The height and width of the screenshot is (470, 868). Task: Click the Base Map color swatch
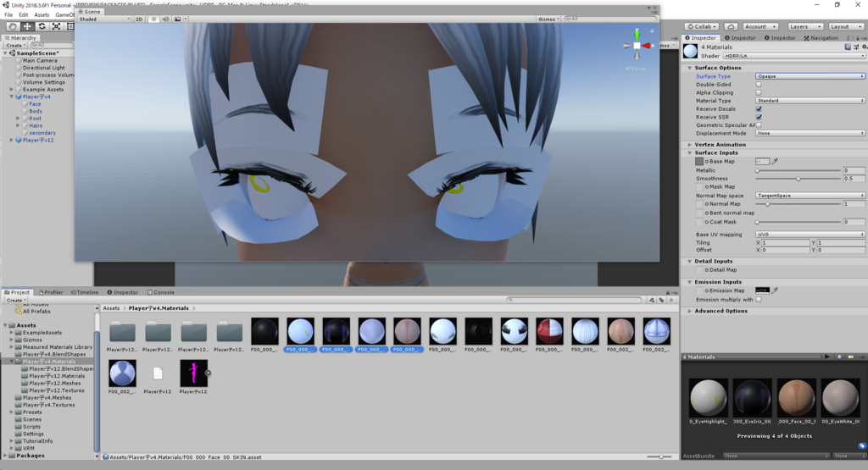[x=762, y=162]
